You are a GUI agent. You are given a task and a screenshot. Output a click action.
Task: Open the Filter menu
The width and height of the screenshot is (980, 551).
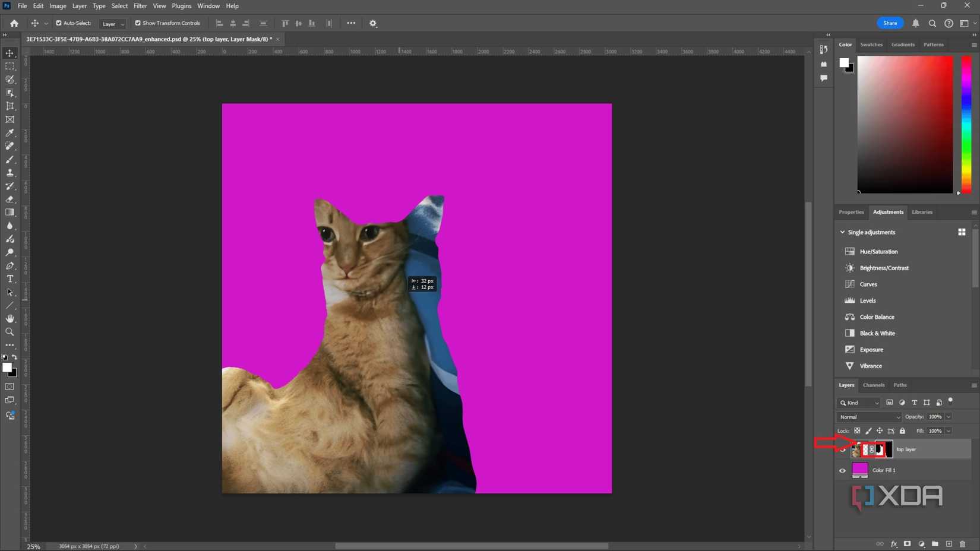point(140,5)
